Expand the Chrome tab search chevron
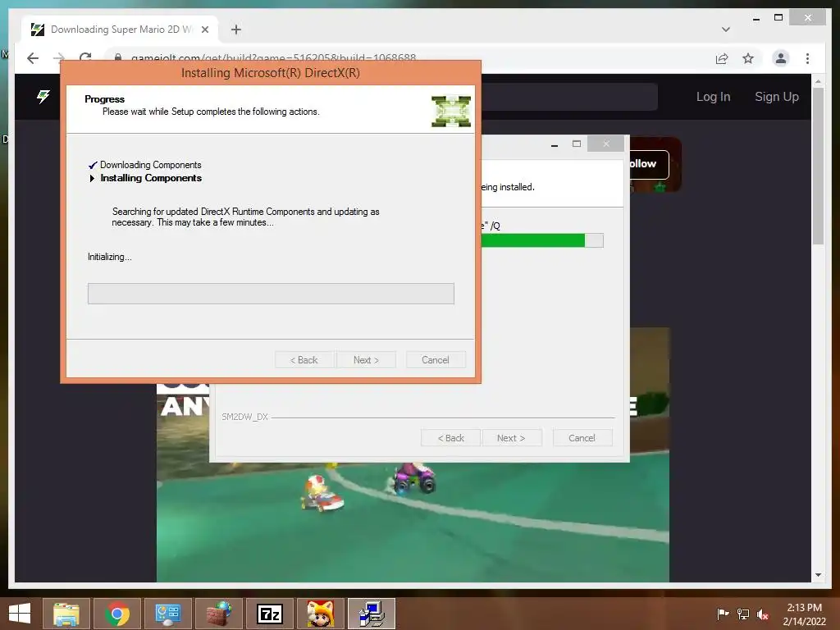The height and width of the screenshot is (630, 840). (726, 30)
